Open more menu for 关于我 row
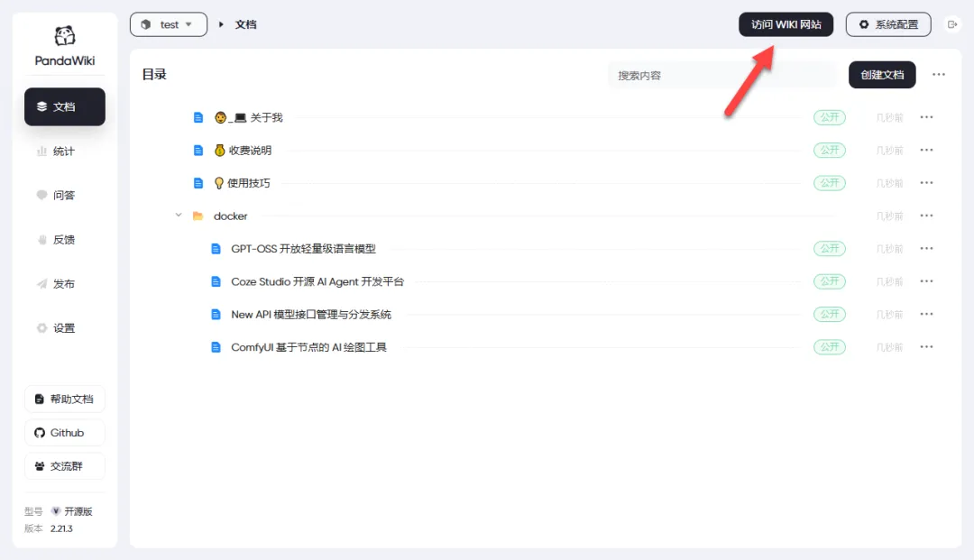This screenshot has height=560, width=974. pyautogui.click(x=926, y=117)
